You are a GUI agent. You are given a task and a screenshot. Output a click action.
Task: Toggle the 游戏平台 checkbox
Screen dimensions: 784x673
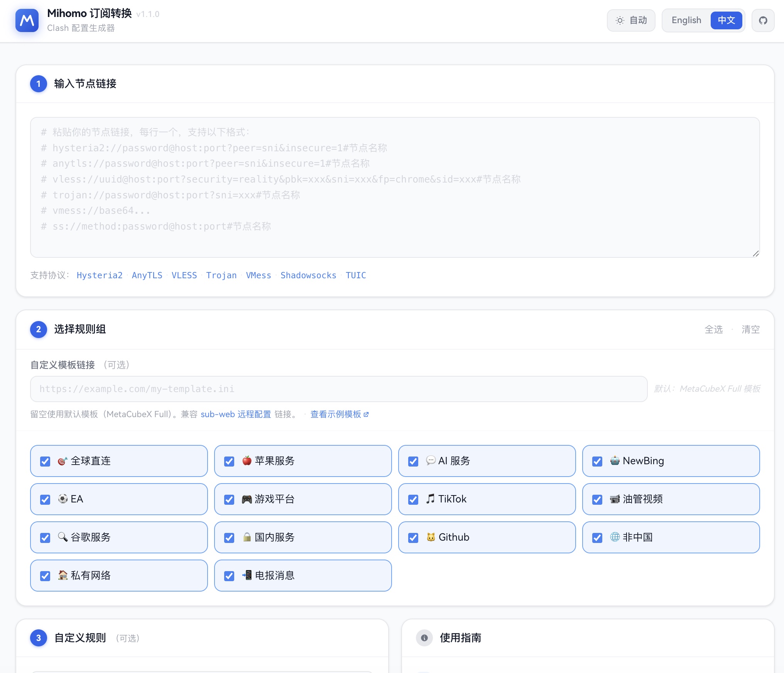229,499
